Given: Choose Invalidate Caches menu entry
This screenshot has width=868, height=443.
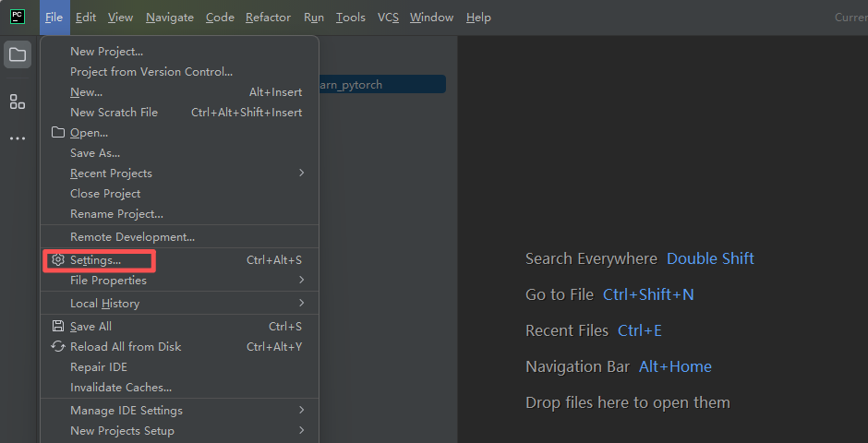Looking at the screenshot, I should pyautogui.click(x=121, y=387).
